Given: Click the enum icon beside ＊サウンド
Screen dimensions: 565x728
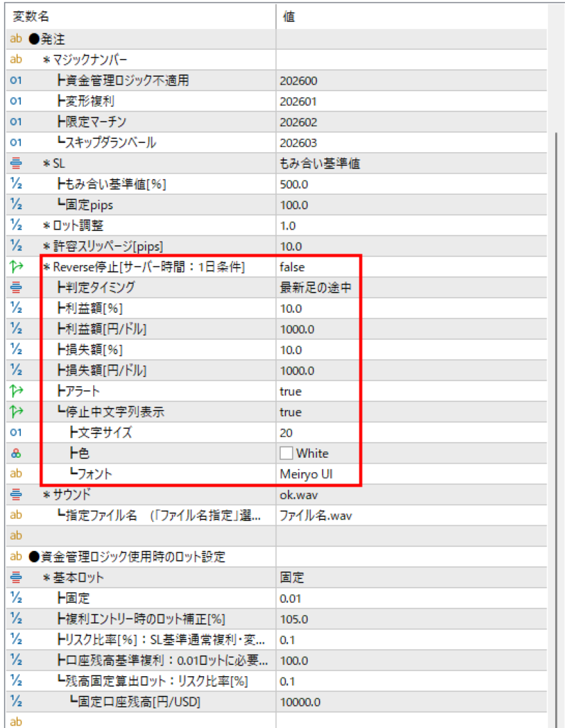Looking at the screenshot, I should point(16,494).
